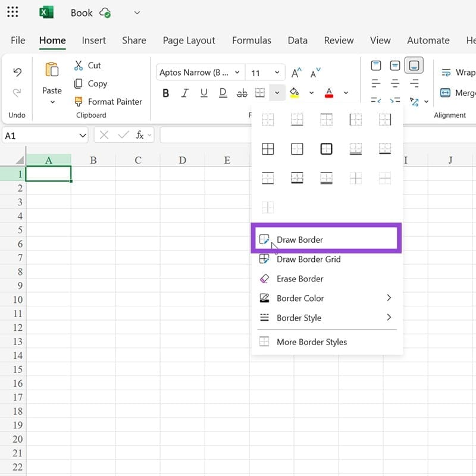Click the Excel logo icon

46,12
